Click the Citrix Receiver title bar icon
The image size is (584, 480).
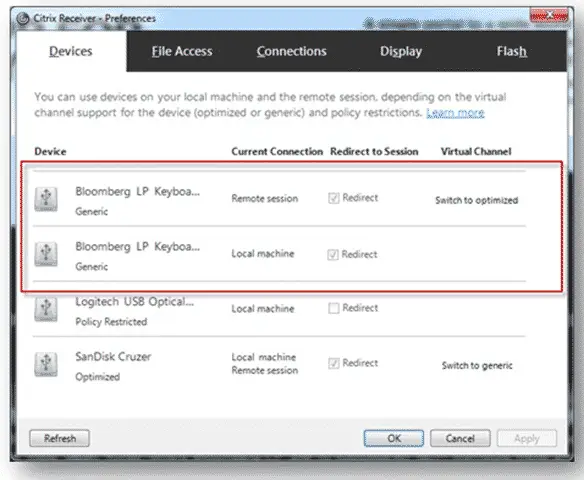coord(23,18)
